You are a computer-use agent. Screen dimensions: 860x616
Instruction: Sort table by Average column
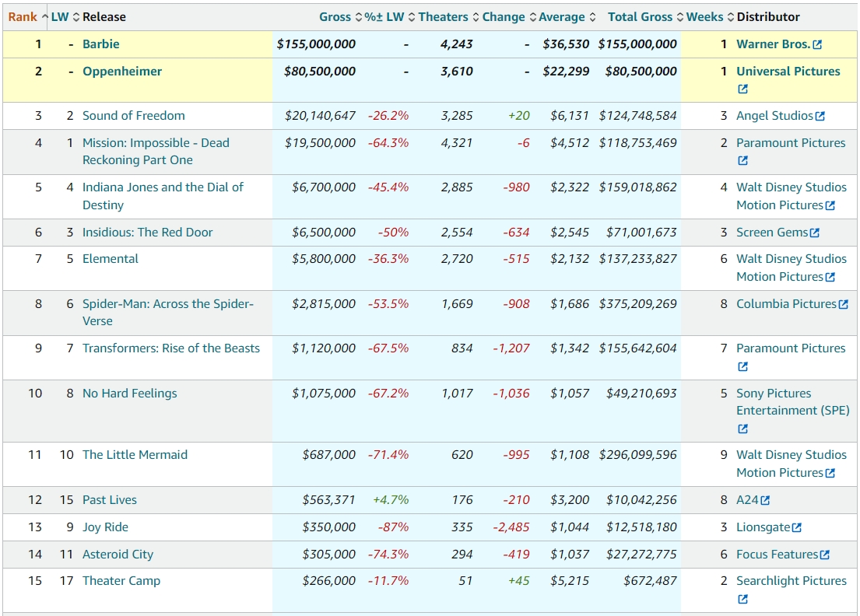pos(567,17)
